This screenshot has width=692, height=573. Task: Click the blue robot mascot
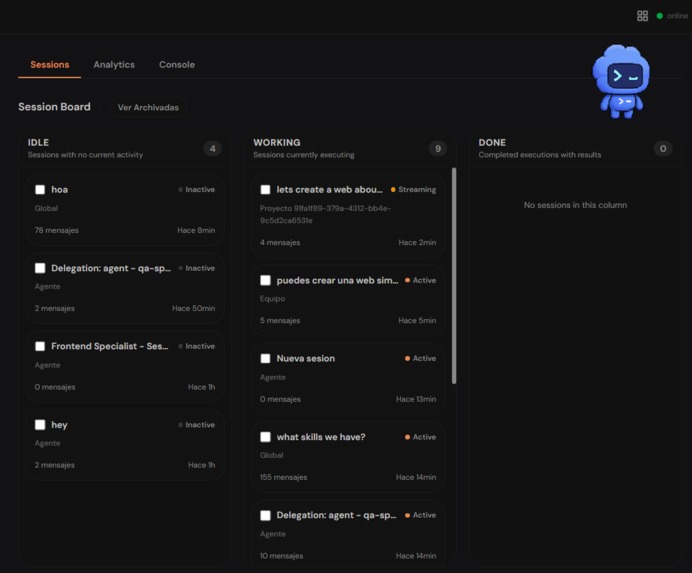coord(621,81)
